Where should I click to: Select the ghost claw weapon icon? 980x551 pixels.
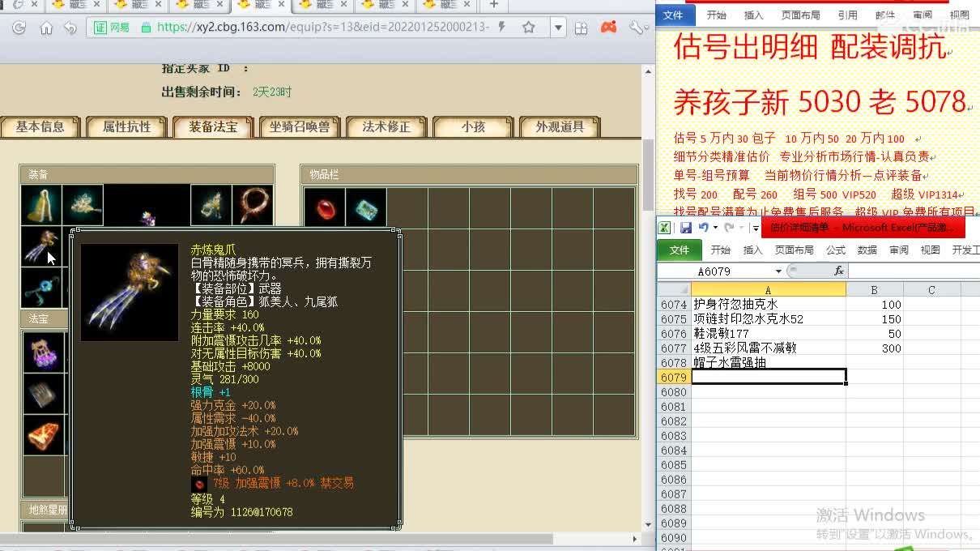point(41,246)
